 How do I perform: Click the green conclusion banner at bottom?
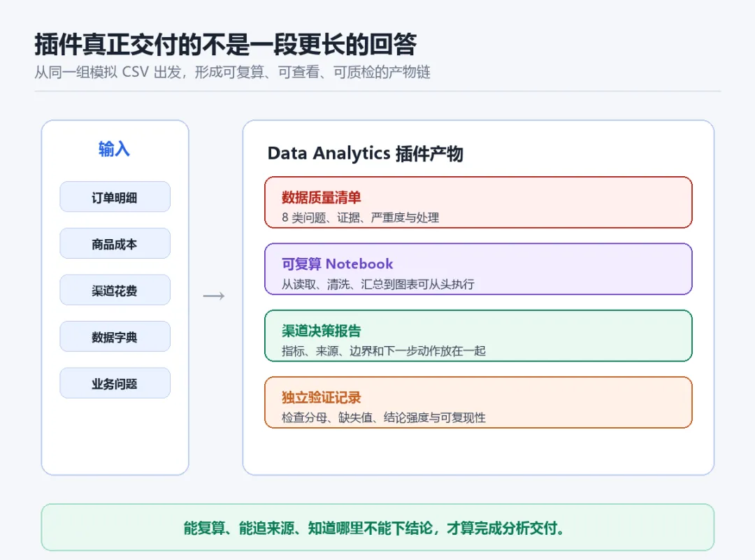(377, 527)
